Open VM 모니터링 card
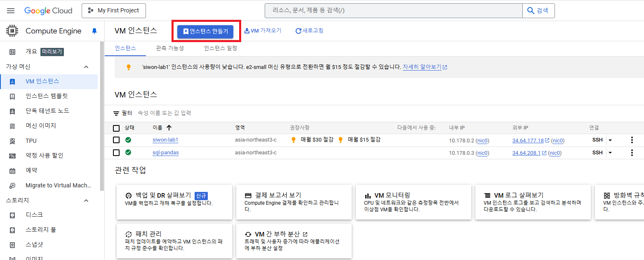Viewport: 644px width, 260px height. 414,202
